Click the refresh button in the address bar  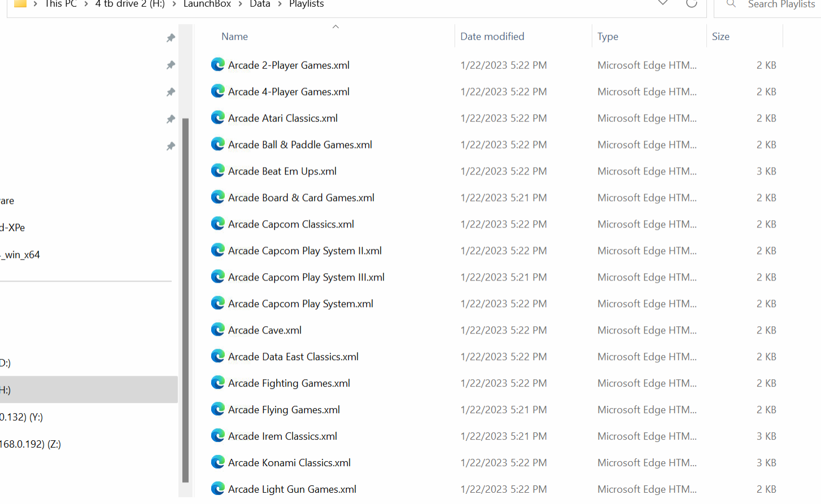691,3
